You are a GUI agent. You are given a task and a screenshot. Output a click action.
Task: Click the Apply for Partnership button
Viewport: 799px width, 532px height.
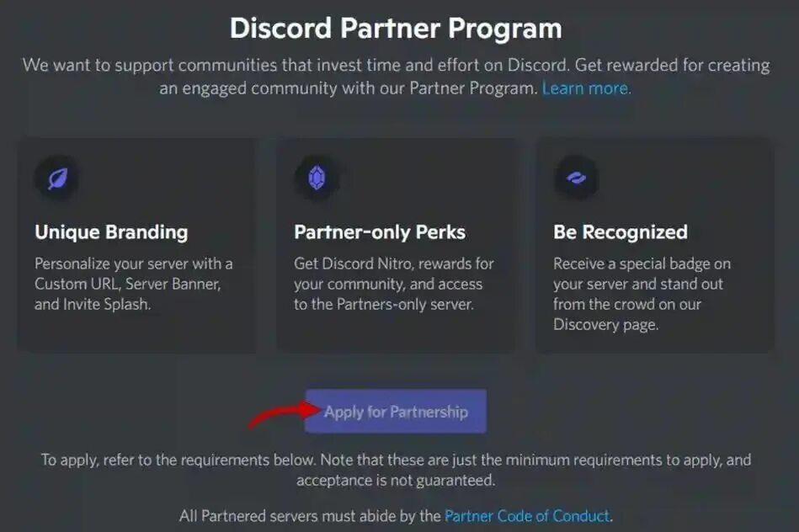396,412
